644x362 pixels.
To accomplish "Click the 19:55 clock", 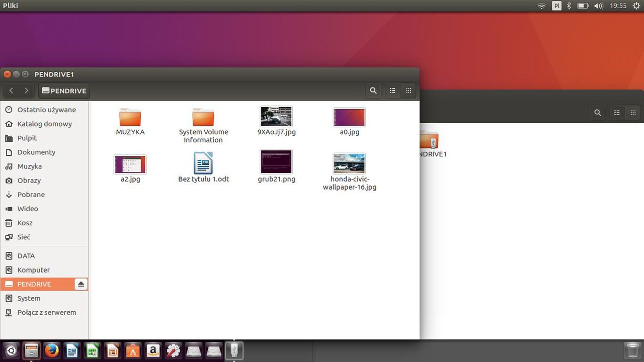I will pyautogui.click(x=618, y=6).
